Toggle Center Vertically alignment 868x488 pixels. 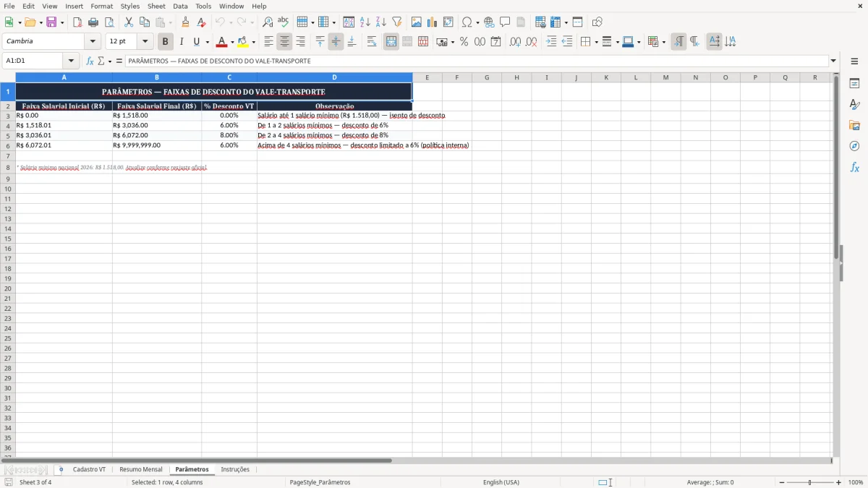click(336, 42)
